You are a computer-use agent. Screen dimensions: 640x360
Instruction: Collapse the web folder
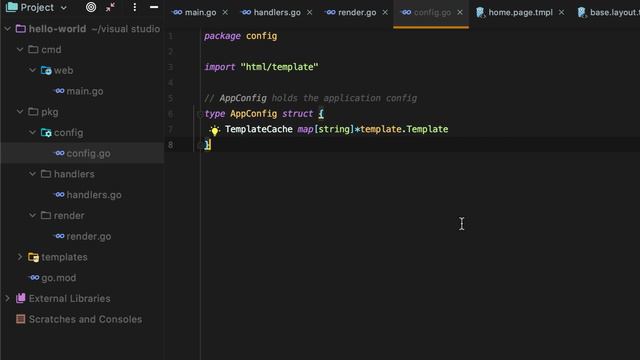tap(33, 71)
